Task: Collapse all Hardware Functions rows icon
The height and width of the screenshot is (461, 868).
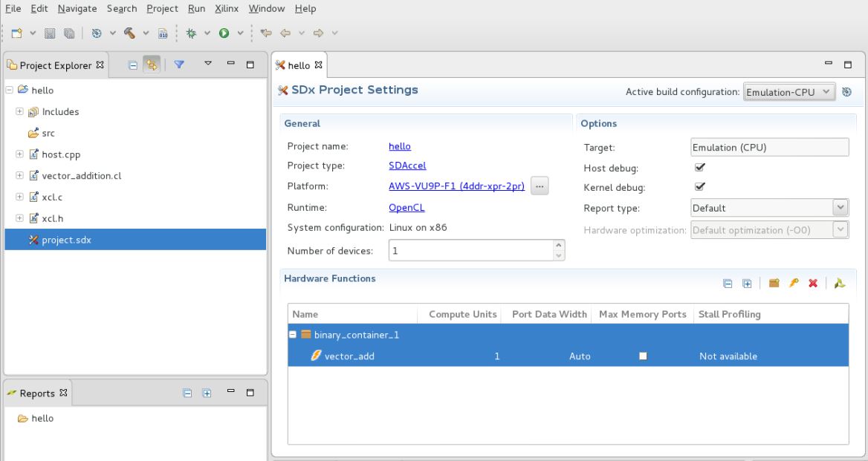Action: pyautogui.click(x=728, y=284)
